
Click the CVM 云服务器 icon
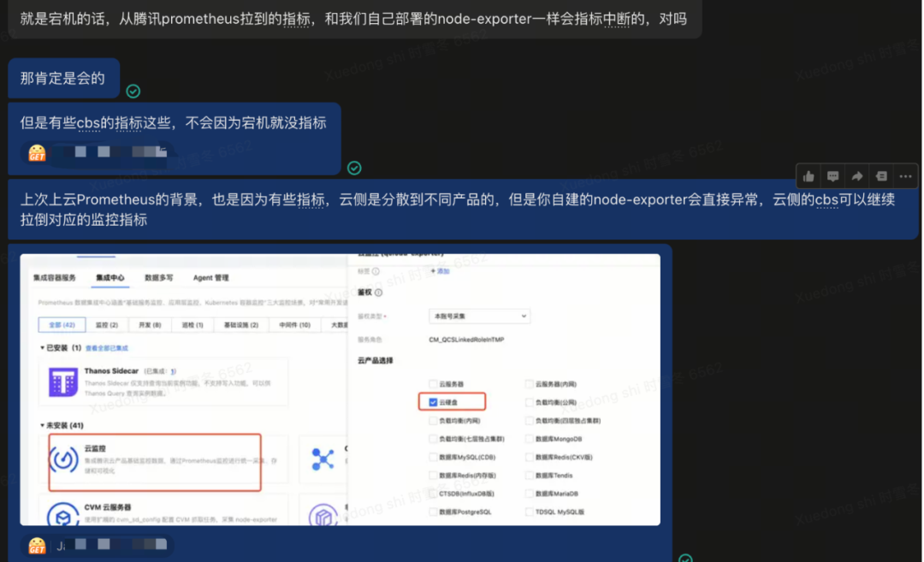pyautogui.click(x=63, y=514)
